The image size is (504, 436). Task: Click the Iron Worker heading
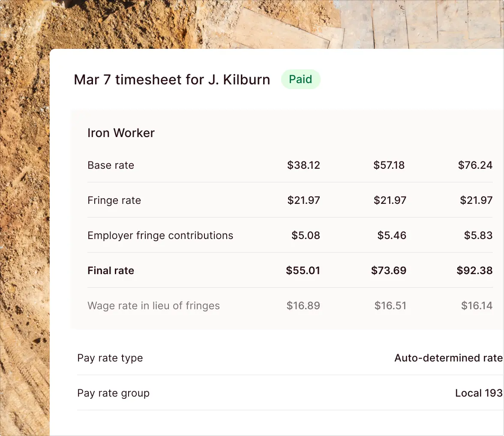coord(121,133)
